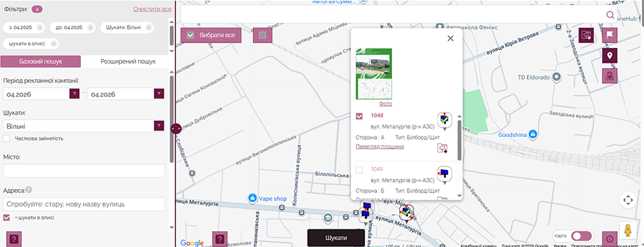The height and width of the screenshot is (247, 644).
Task: Open the end period date dropdown
Action: coord(159,94)
